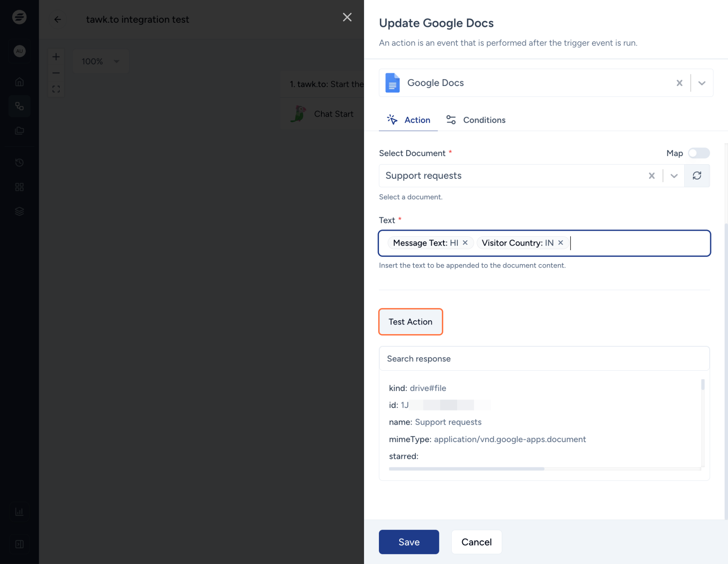Click the Test Action button
The image size is (728, 564).
[x=410, y=321]
